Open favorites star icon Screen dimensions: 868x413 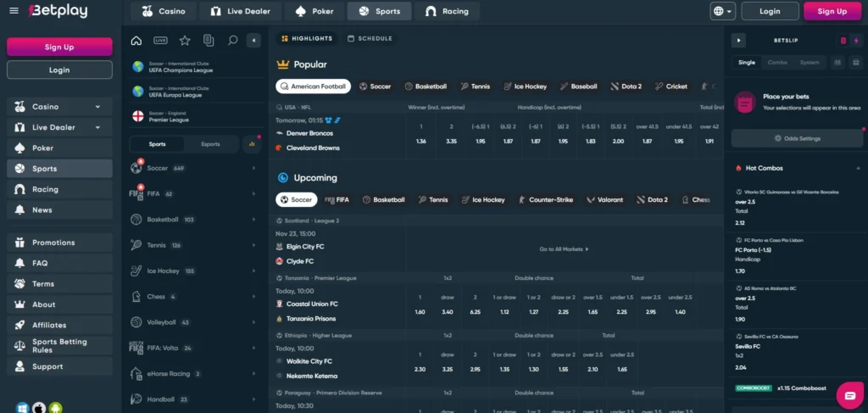(x=185, y=41)
